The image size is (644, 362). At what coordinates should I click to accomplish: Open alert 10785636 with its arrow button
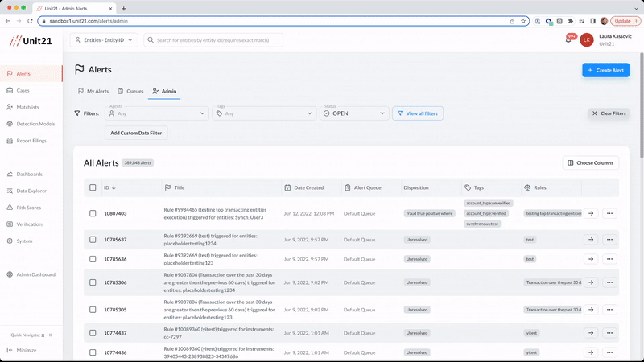[591, 259]
